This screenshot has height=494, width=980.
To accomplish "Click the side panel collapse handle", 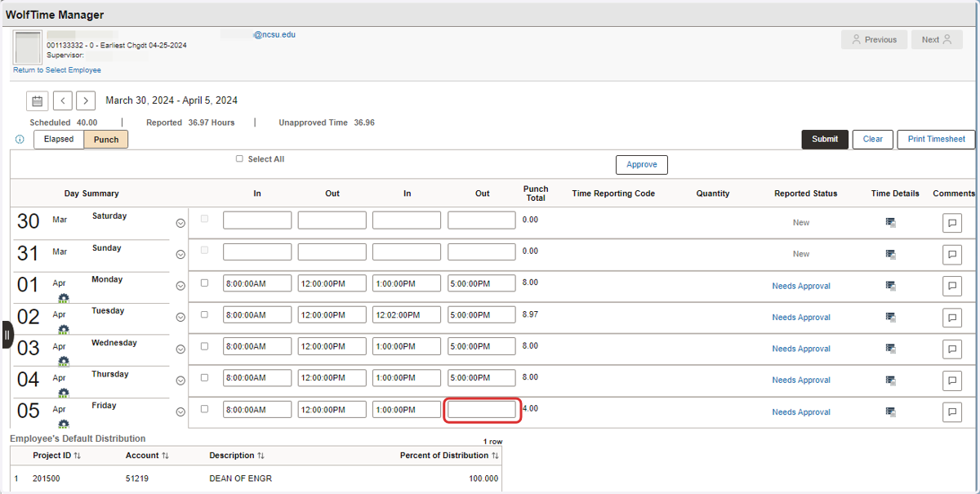I will [7, 335].
